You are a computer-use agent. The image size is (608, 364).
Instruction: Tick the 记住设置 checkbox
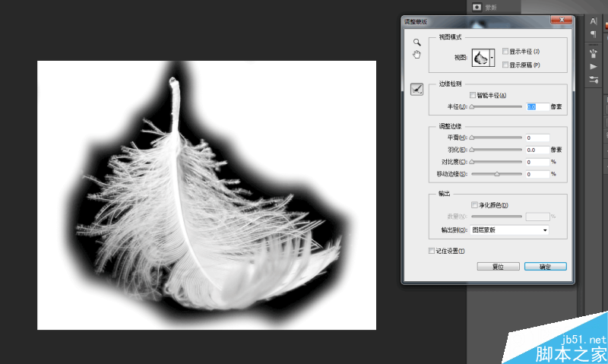click(431, 251)
